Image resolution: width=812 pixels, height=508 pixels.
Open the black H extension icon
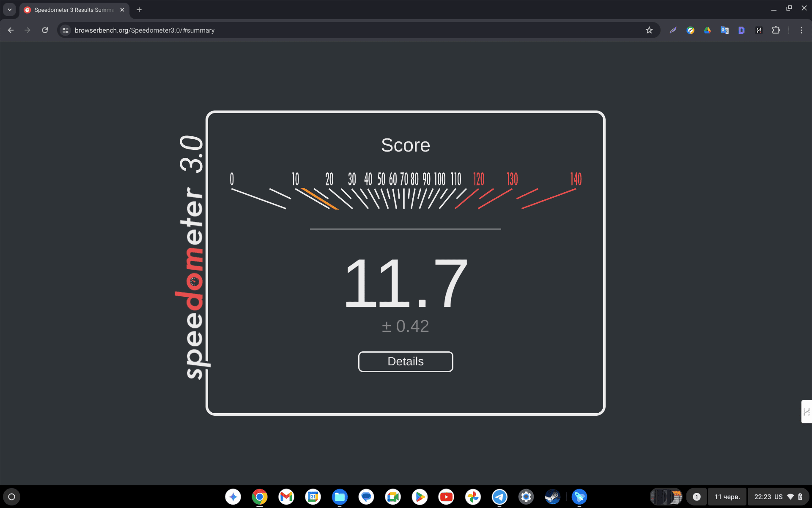(x=759, y=30)
